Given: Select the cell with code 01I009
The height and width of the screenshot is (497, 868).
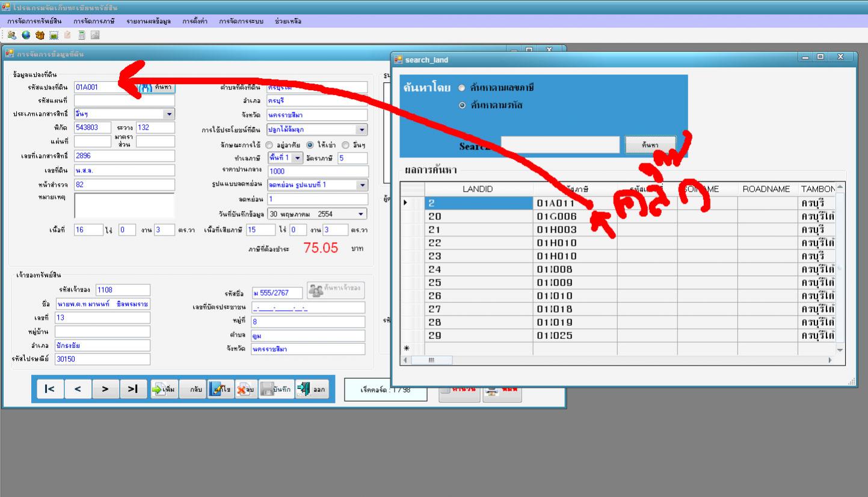Looking at the screenshot, I should 575,282.
